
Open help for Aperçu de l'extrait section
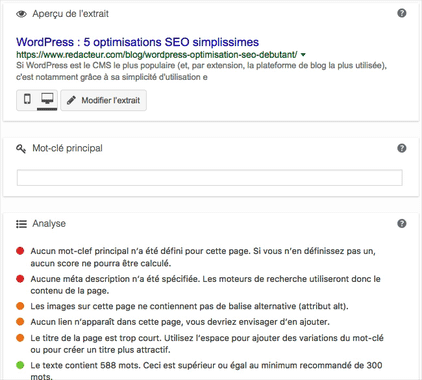402,13
